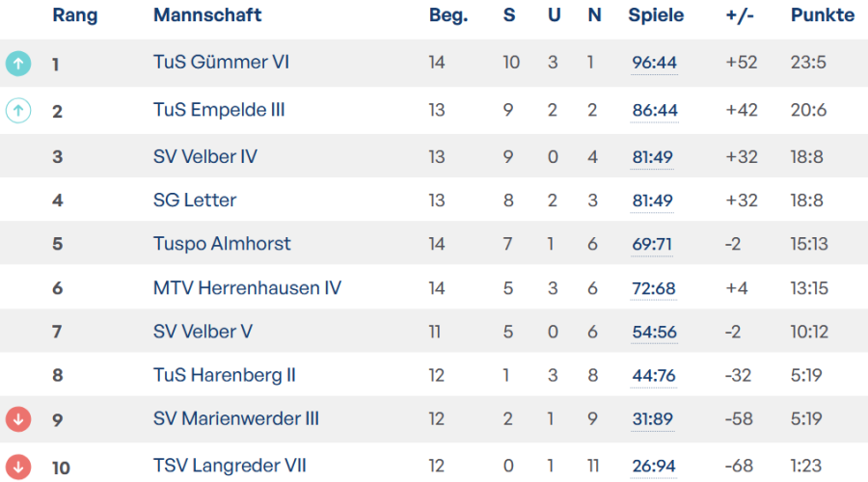
Task: Select the TSV Langreder VII team
Action: point(230,467)
